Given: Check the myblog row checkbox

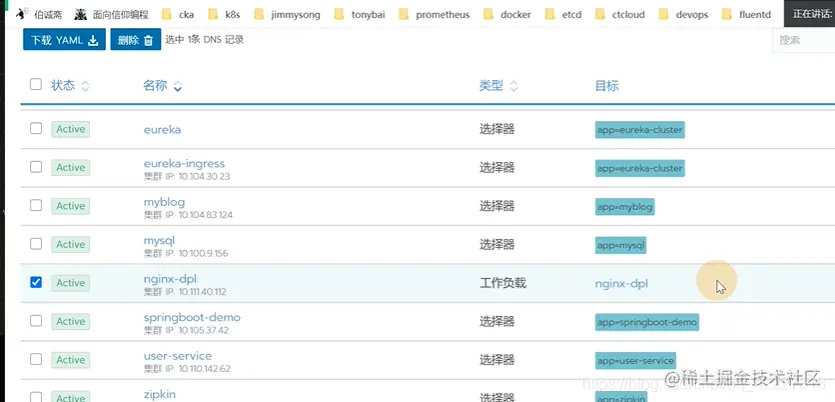Looking at the screenshot, I should point(36,205).
